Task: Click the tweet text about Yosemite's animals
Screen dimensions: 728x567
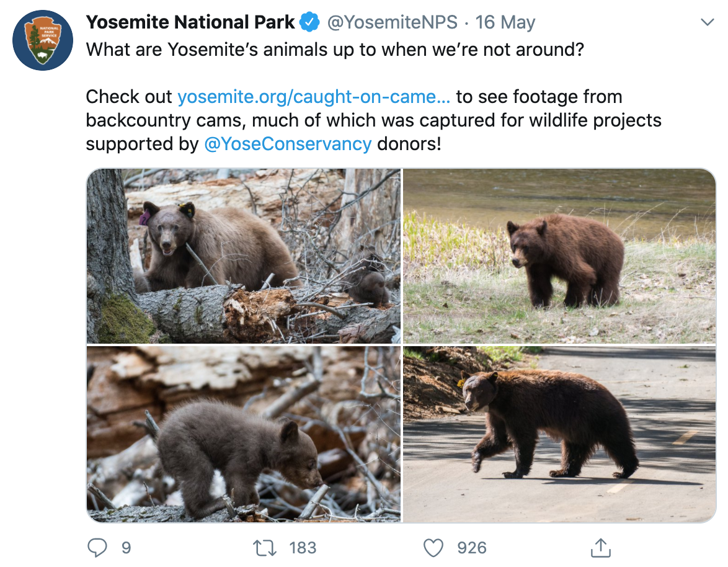Action: point(335,50)
